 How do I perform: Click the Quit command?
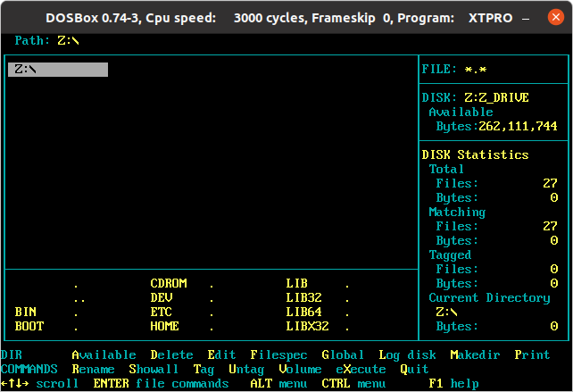pyautogui.click(x=414, y=369)
